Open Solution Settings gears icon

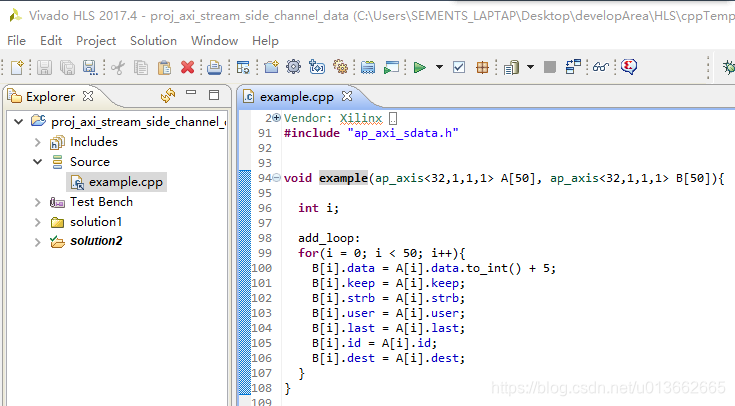[x=340, y=67]
